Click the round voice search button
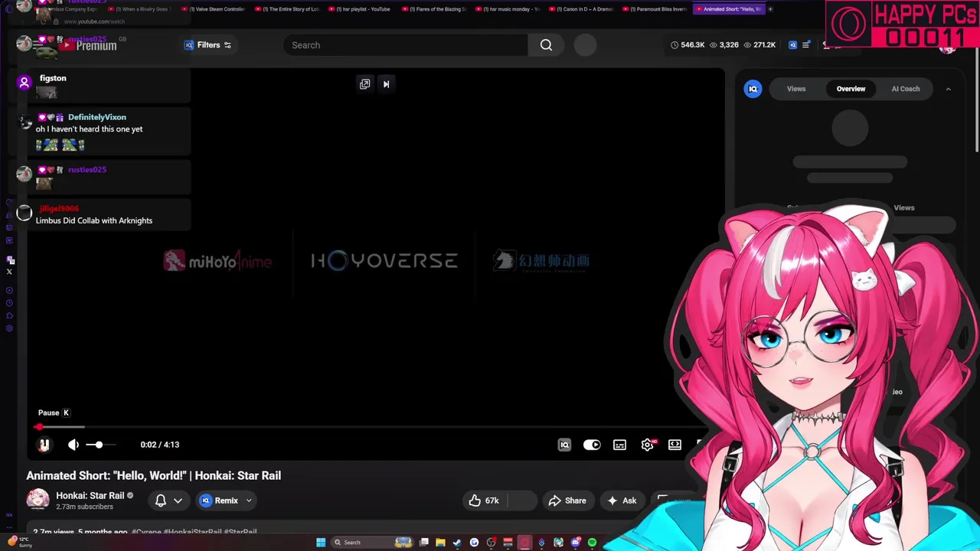The image size is (980, 551). [585, 45]
